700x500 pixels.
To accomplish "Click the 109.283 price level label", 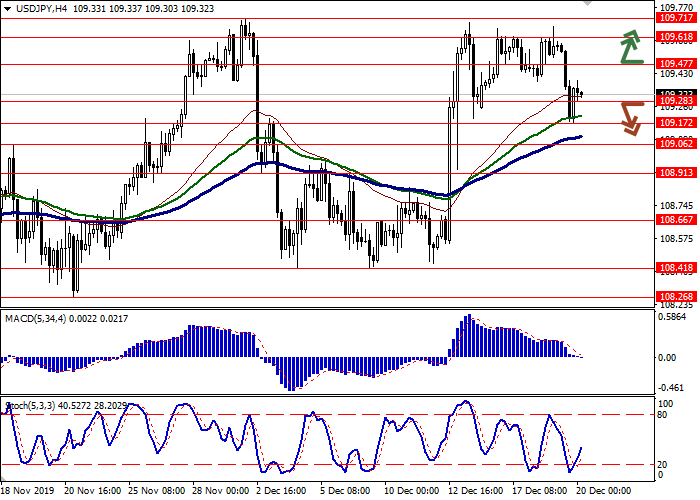I will coord(676,101).
